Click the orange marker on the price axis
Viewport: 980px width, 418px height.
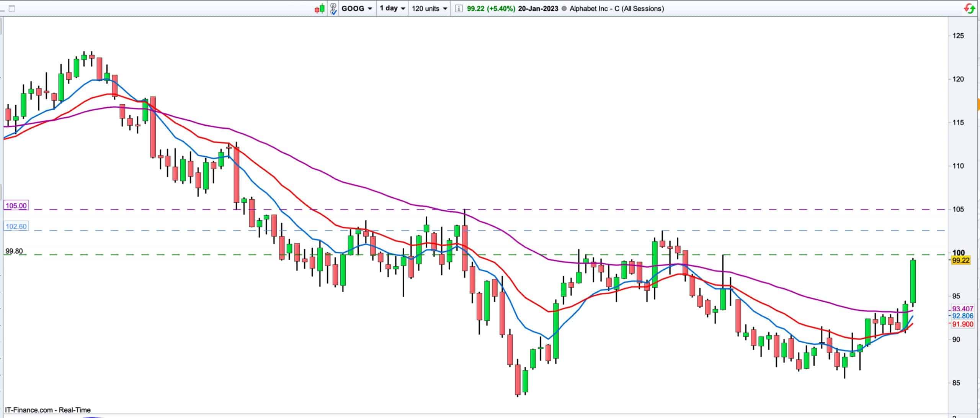(978, 105)
